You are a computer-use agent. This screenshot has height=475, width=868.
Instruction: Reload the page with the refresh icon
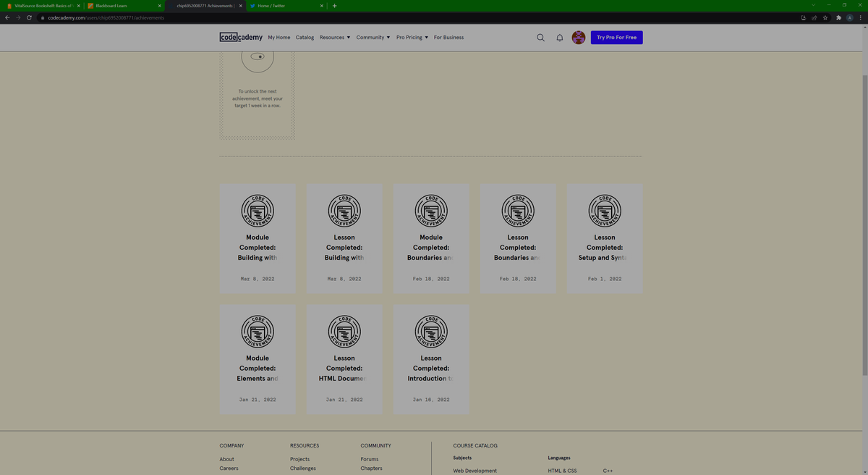(x=29, y=17)
